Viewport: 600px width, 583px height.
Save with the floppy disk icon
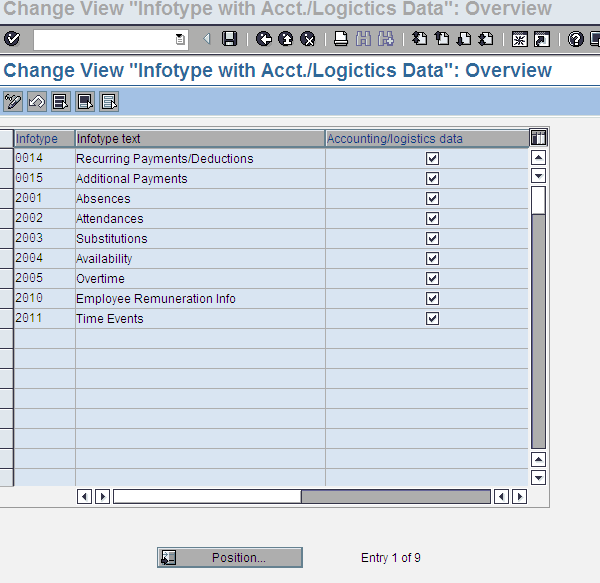tap(230, 39)
